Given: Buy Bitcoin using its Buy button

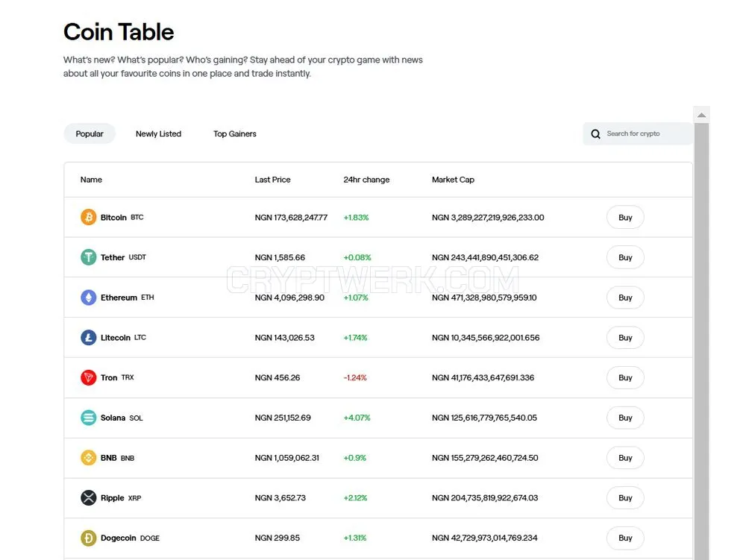Looking at the screenshot, I should 625,217.
